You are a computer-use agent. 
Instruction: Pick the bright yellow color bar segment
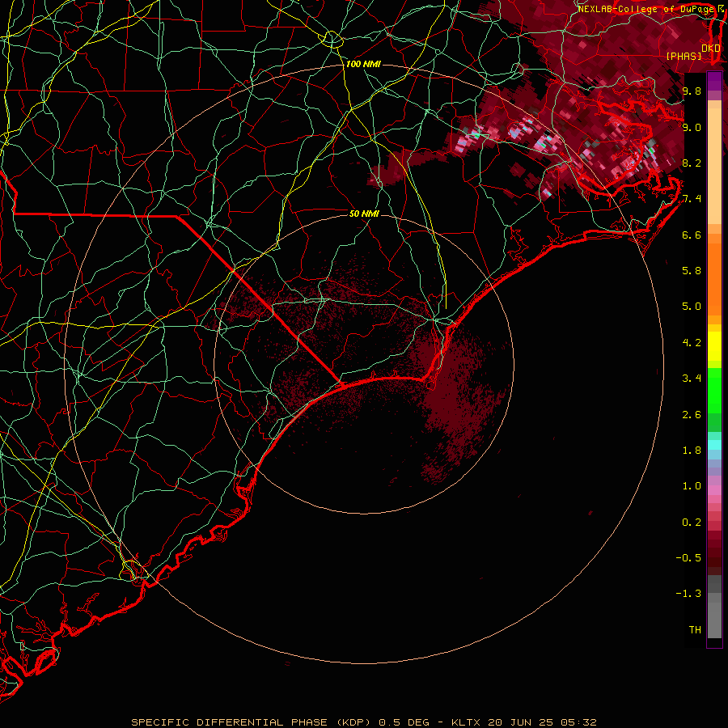tap(714, 346)
